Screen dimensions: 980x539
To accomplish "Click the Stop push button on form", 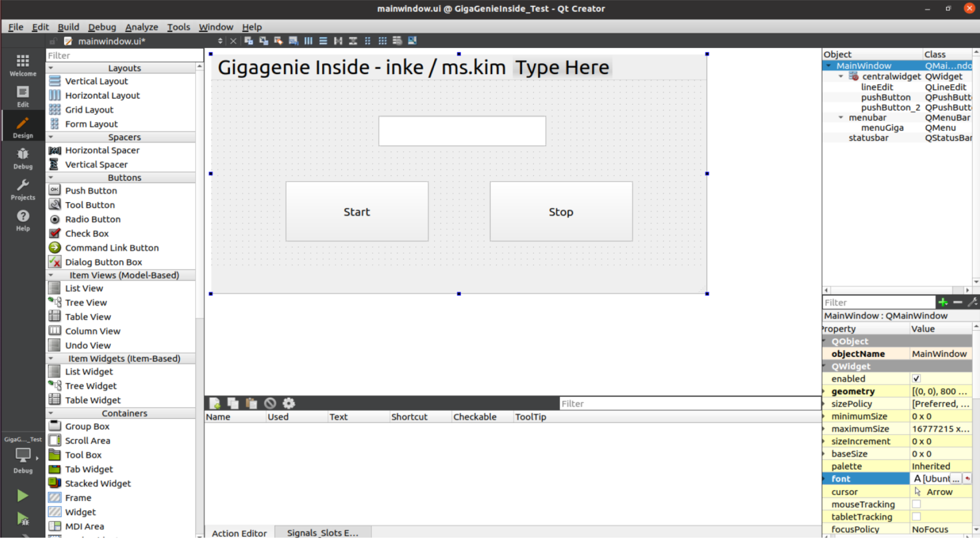I will pyautogui.click(x=561, y=211).
